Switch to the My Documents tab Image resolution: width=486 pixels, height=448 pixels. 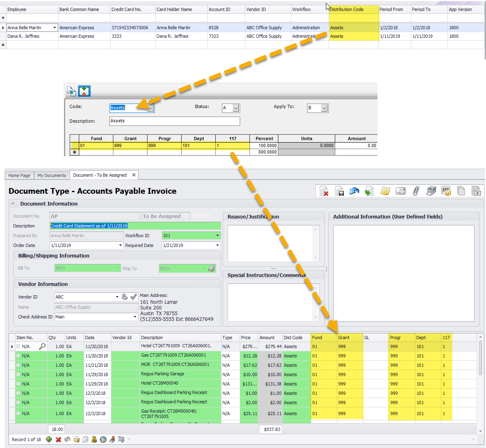(52, 175)
